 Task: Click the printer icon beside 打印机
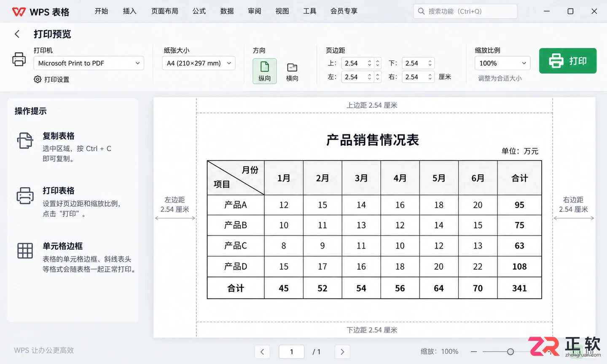coord(19,59)
